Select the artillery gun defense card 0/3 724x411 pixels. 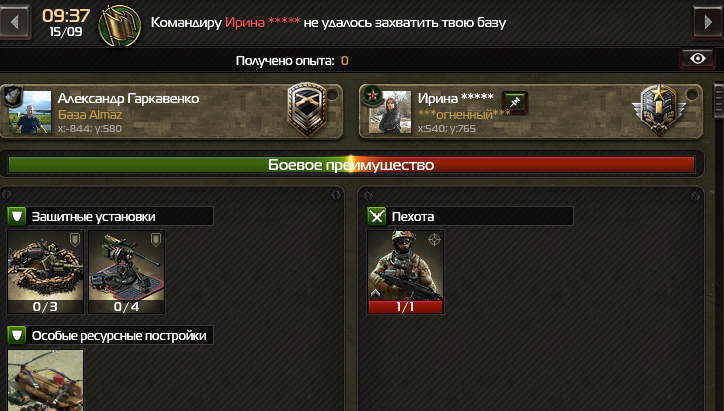point(45,272)
